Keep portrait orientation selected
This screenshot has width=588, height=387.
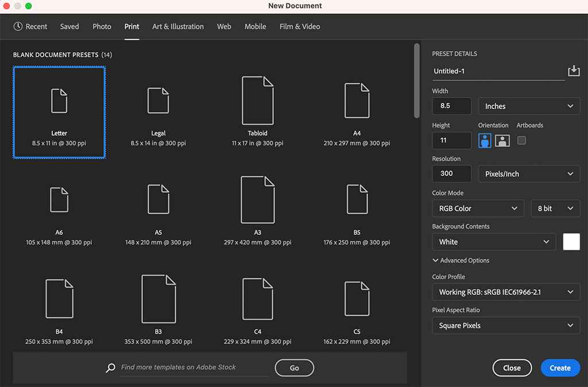[x=485, y=140]
